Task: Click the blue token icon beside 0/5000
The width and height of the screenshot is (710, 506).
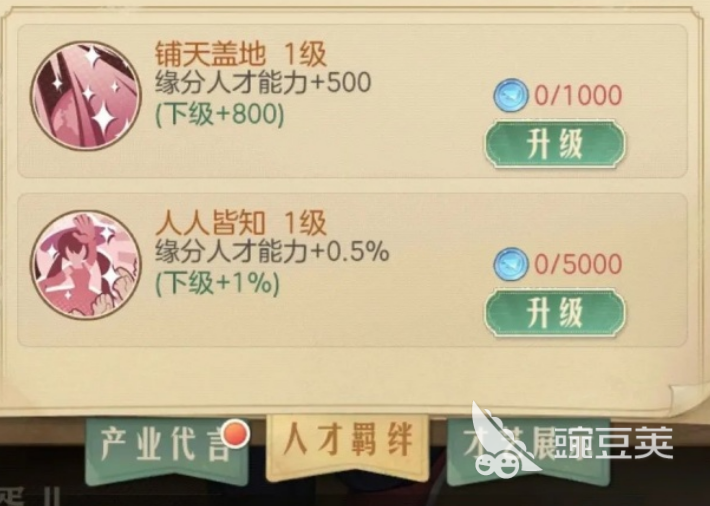Action: (x=510, y=264)
